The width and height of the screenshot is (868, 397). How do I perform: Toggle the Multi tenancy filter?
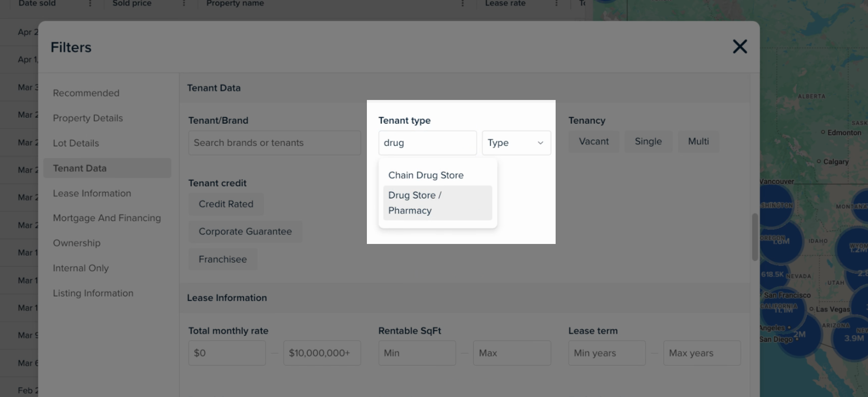[x=698, y=142]
